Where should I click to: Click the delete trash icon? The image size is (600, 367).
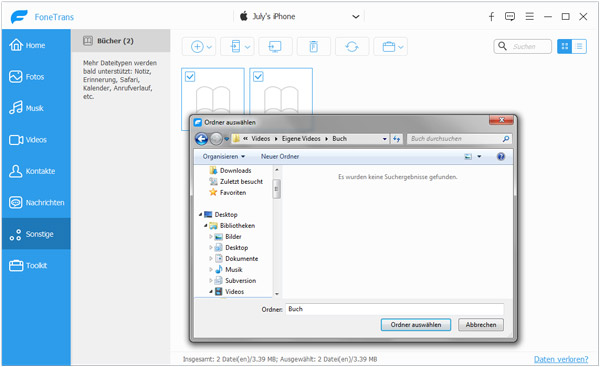point(313,47)
